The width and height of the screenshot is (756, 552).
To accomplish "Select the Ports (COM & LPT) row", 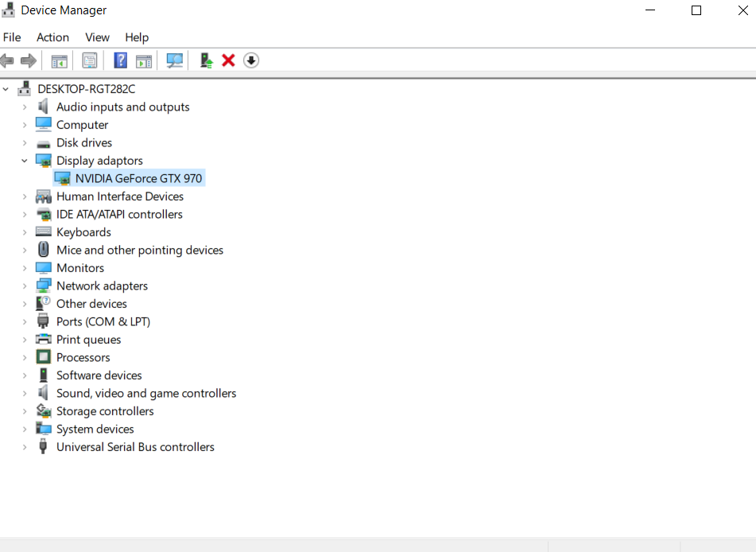I will point(103,321).
